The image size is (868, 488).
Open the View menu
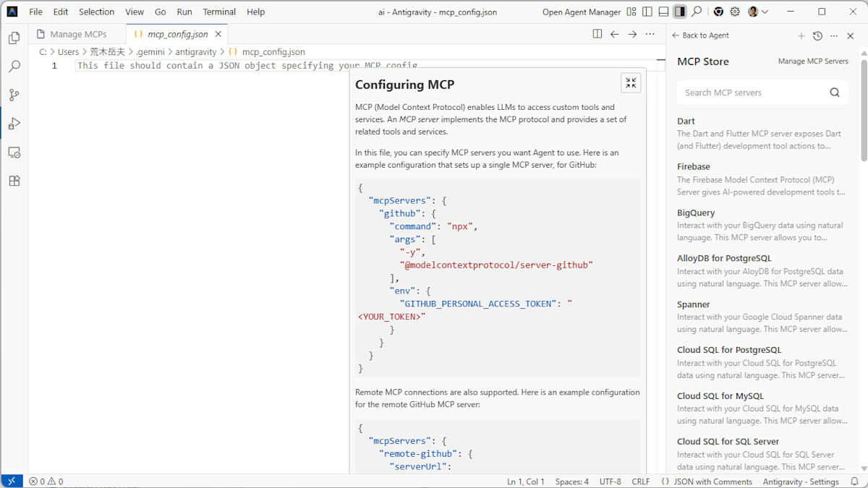click(x=135, y=12)
